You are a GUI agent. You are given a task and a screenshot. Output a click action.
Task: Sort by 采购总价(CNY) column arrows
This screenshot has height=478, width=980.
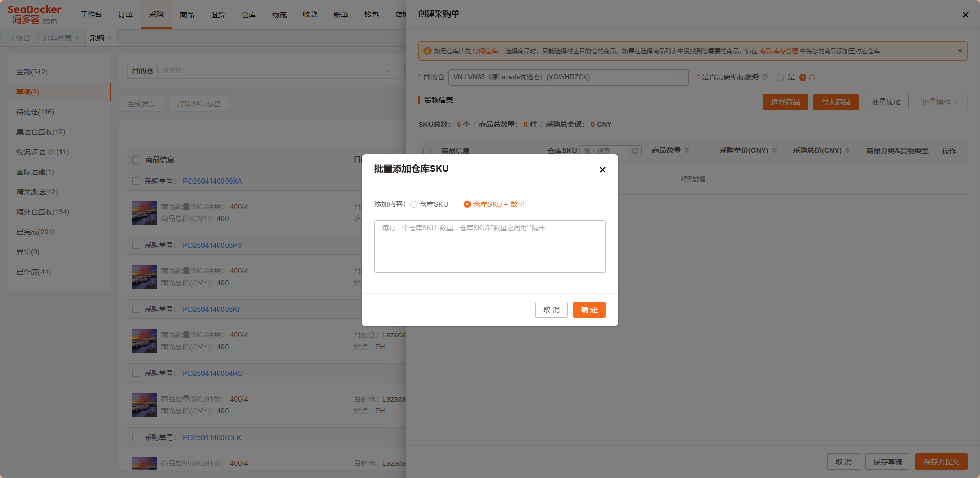[x=848, y=150]
